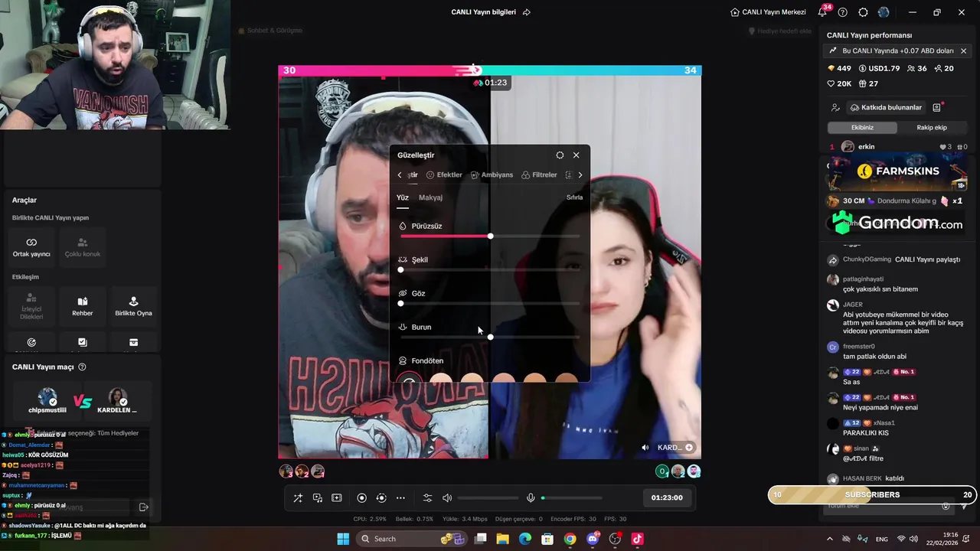Open the Rehber tool
Screen dimensions: 980x551
[x=82, y=306]
